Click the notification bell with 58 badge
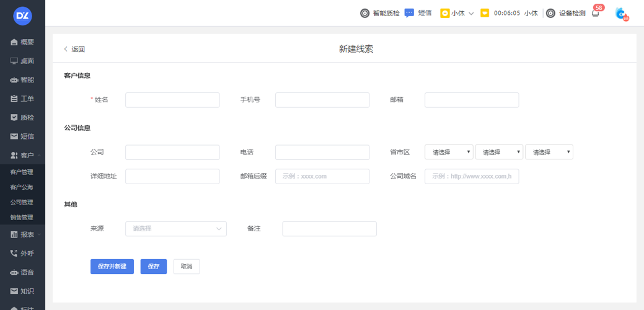The height and width of the screenshot is (310, 644). (x=596, y=13)
